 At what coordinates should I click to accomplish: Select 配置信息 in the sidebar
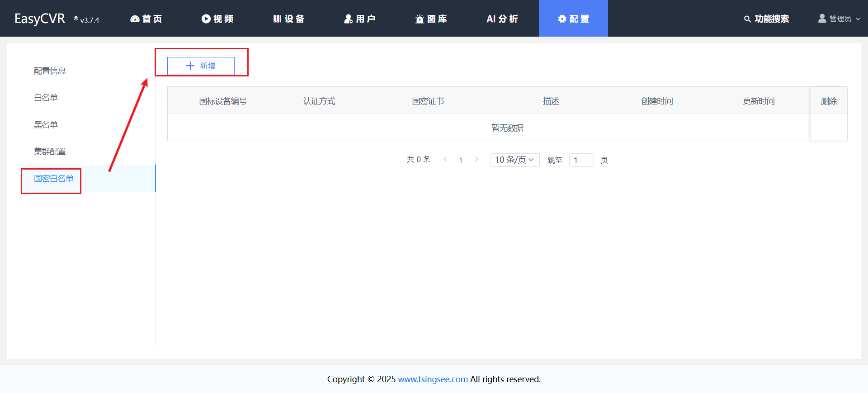coord(50,71)
